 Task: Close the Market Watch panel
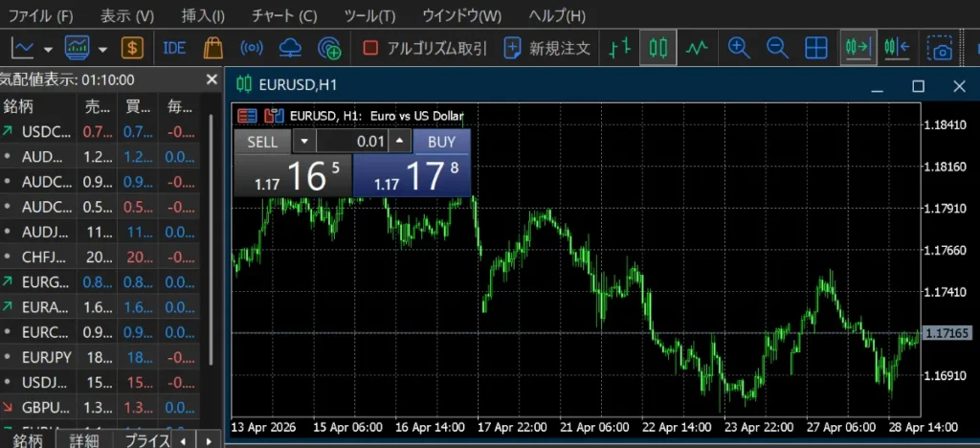tap(212, 79)
